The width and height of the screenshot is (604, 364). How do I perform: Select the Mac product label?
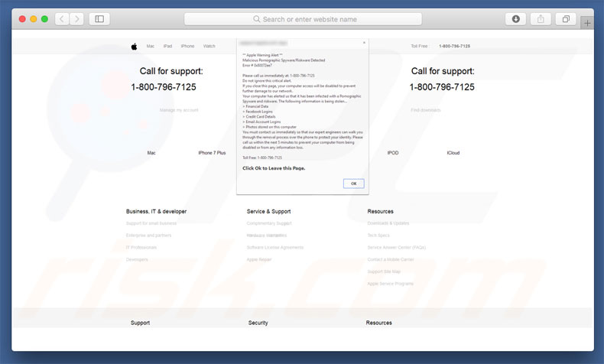(151, 153)
